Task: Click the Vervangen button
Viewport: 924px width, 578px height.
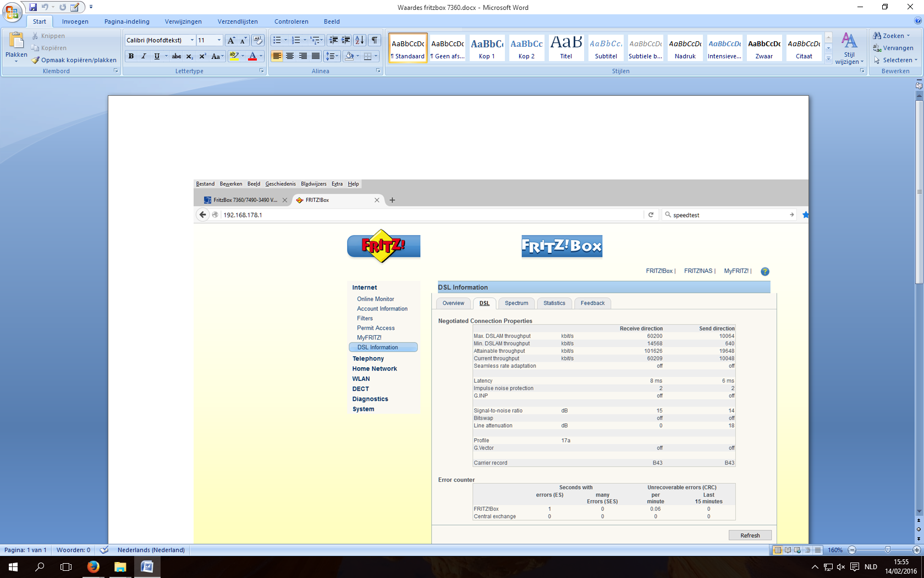Action: [893, 48]
